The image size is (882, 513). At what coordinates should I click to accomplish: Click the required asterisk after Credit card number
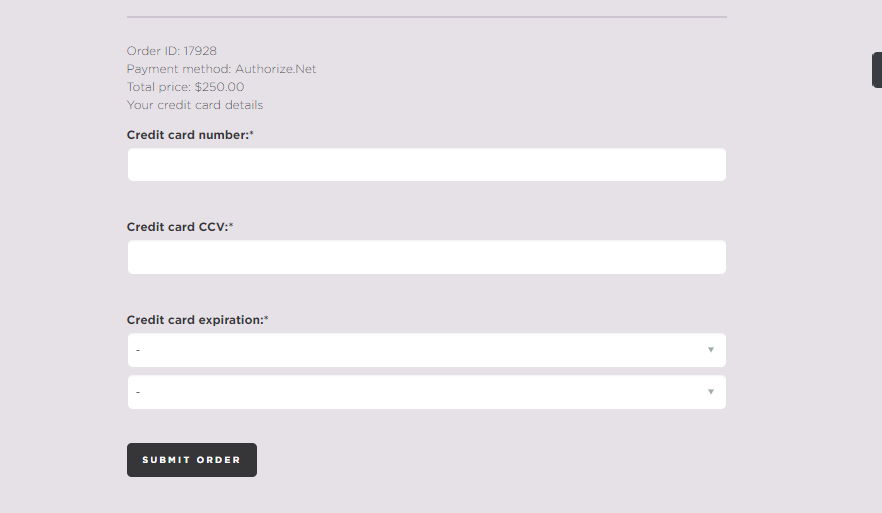pyautogui.click(x=251, y=133)
